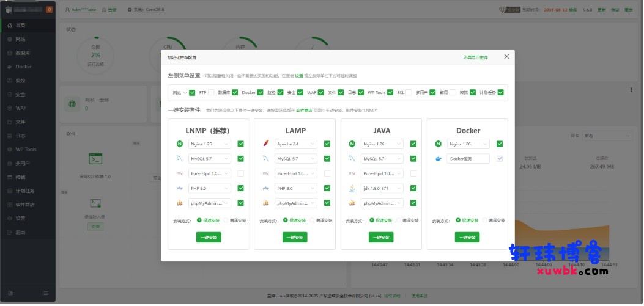The width and height of the screenshot is (644, 306).
Task: Click 一键安装 button in JAVA card
Action: [x=381, y=238]
